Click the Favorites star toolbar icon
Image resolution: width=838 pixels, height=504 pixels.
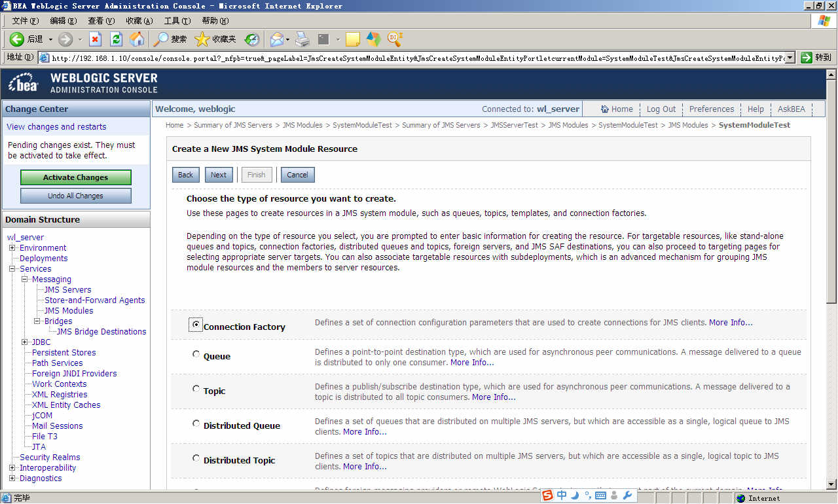coord(202,39)
